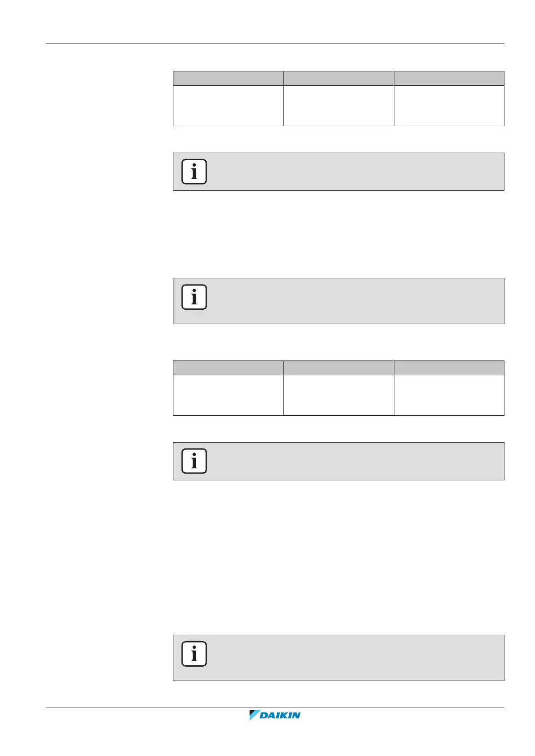Select the left header cell of the lower table
Viewport: 535px width, 756px height.
[228, 368]
